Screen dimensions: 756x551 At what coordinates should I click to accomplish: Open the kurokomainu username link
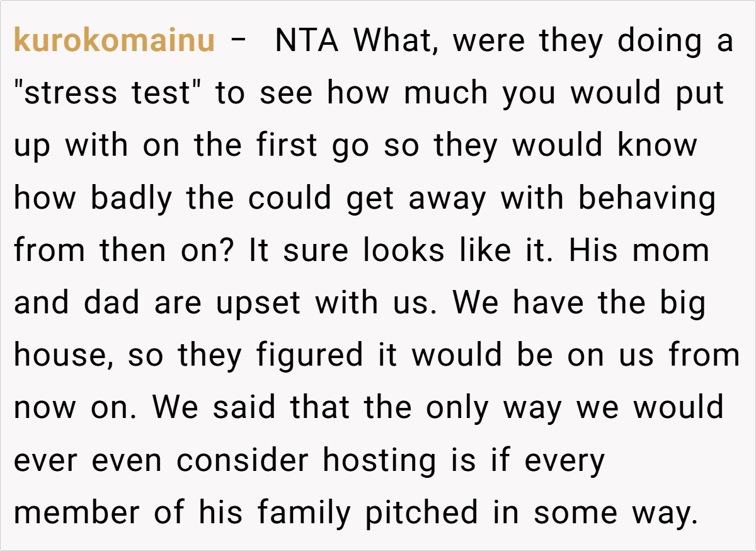114,42
